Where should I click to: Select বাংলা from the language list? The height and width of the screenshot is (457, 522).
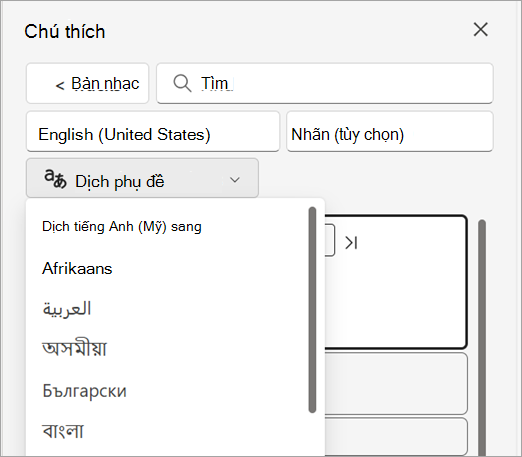click(63, 431)
